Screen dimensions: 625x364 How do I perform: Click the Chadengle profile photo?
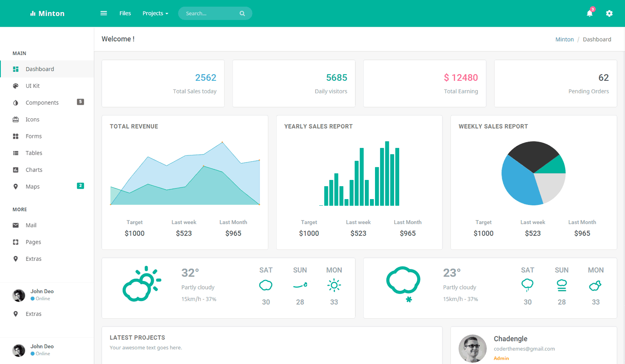click(x=472, y=349)
